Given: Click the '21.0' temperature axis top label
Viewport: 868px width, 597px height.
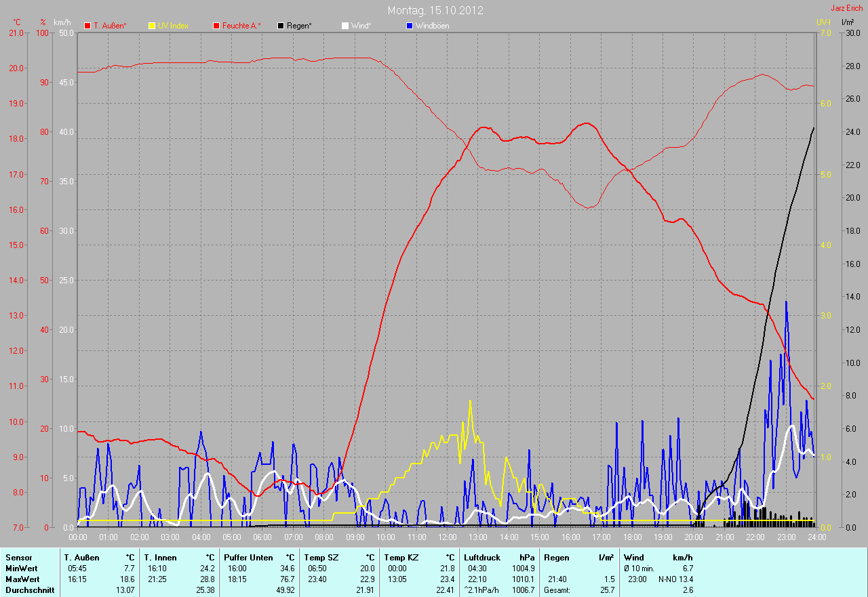Looking at the screenshot, I should pos(15,33).
